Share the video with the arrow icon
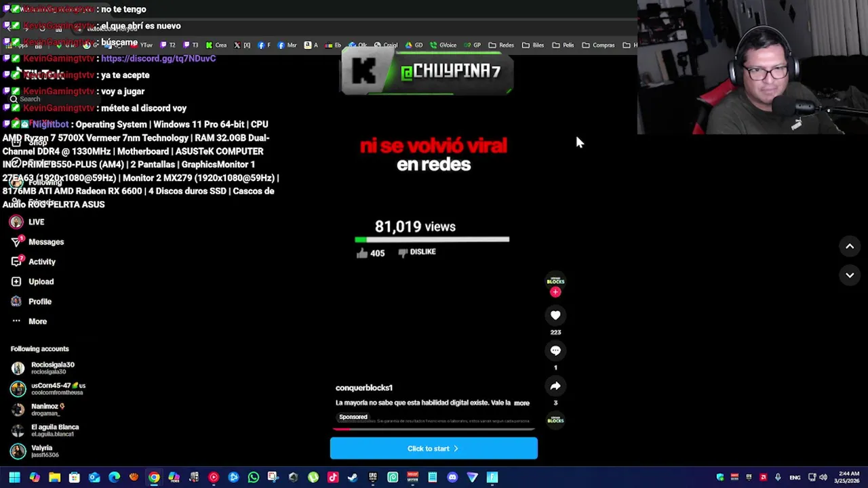 pyautogui.click(x=555, y=386)
